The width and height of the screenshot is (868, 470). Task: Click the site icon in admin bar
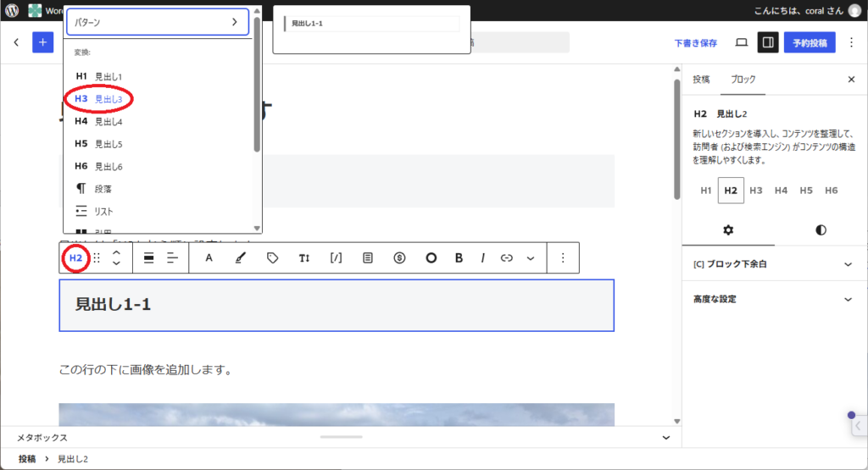[x=35, y=10]
